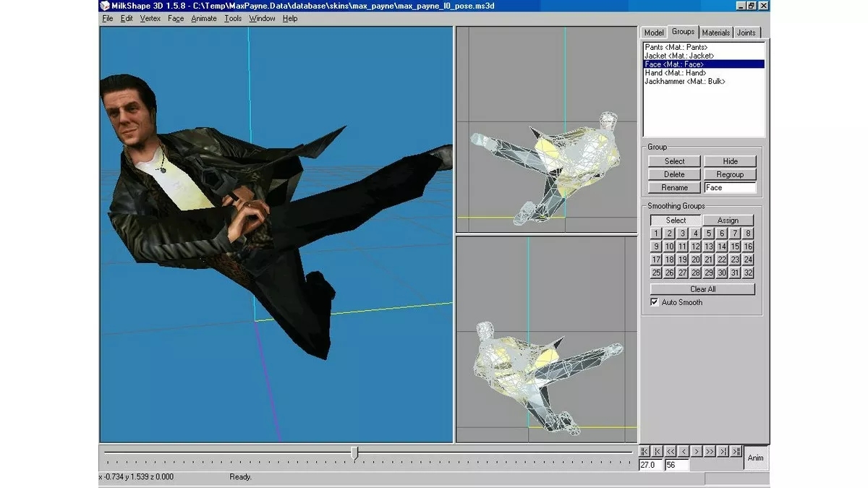
Task: Choose smoothing group number 12
Action: [x=696, y=247]
